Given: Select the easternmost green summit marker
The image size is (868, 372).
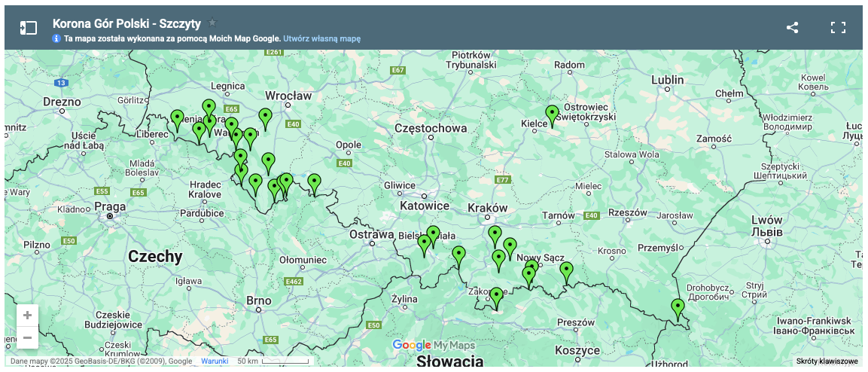Looking at the screenshot, I should (x=678, y=308).
